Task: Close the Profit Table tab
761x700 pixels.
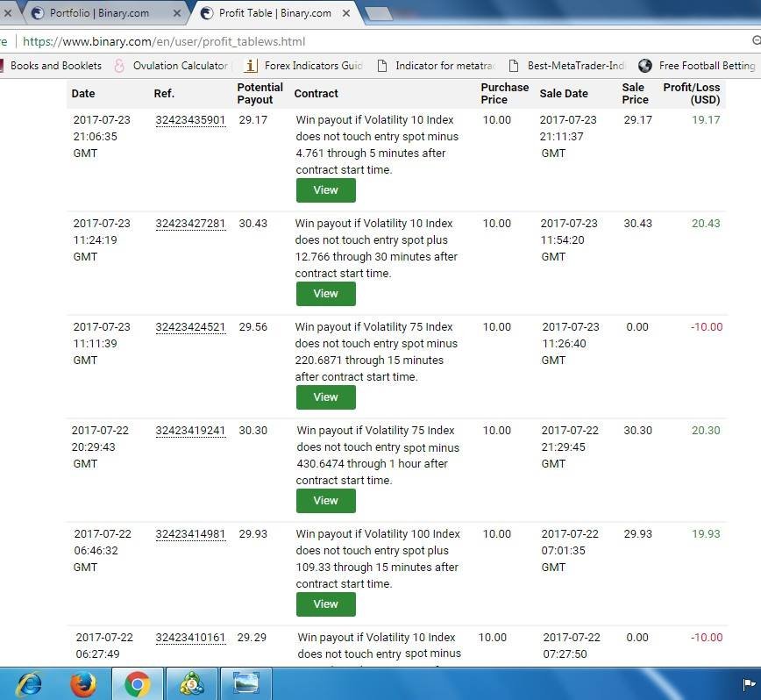Action: pyautogui.click(x=346, y=13)
